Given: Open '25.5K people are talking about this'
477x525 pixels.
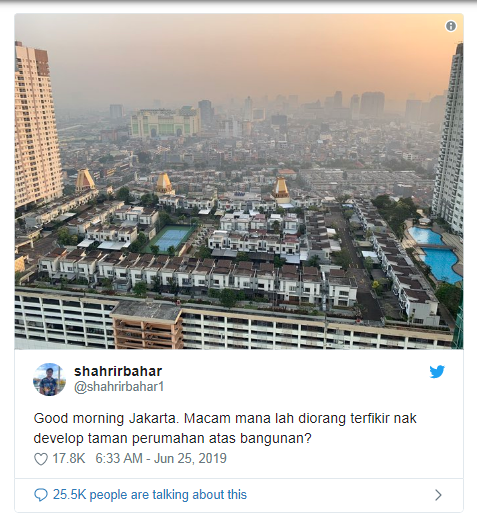Looking at the screenshot, I should coord(150,495).
